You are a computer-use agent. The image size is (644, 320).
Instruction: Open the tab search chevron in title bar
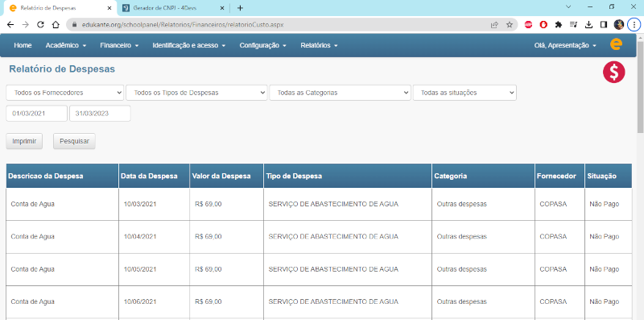tap(569, 6)
